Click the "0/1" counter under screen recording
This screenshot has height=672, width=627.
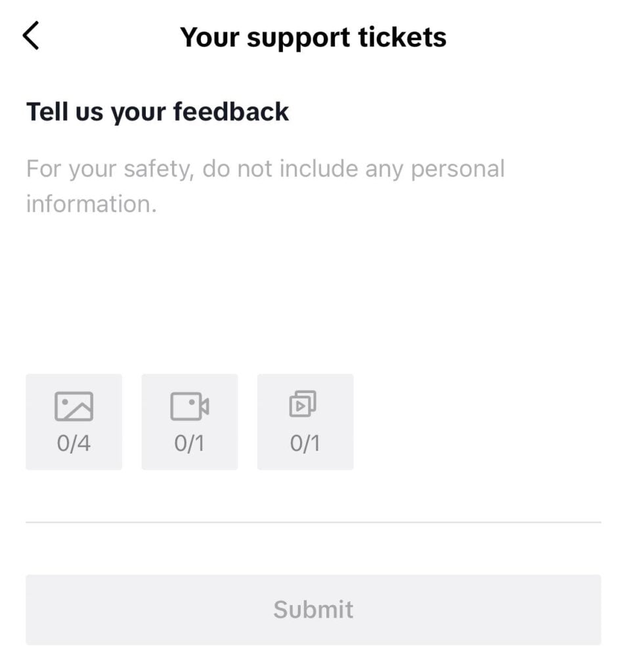click(x=305, y=444)
